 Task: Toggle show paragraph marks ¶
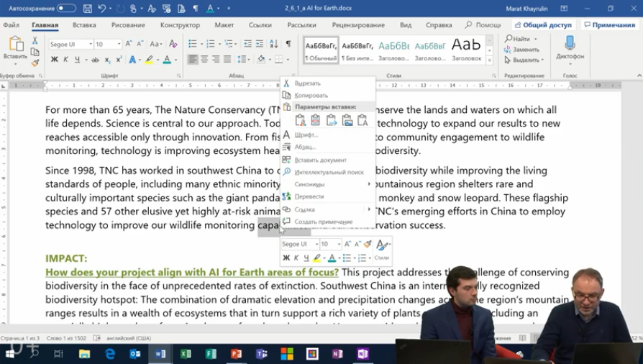pyautogui.click(x=288, y=44)
